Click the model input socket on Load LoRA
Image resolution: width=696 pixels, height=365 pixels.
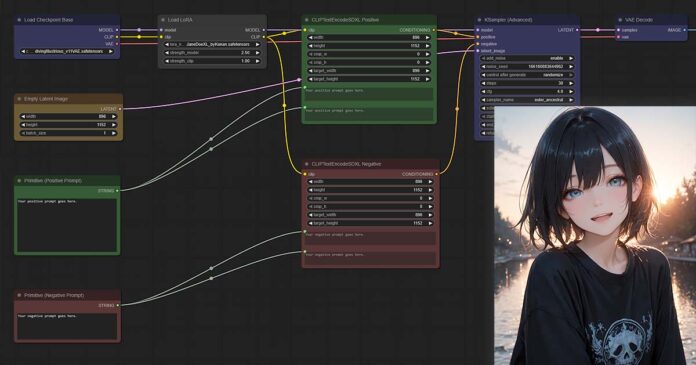(161, 30)
